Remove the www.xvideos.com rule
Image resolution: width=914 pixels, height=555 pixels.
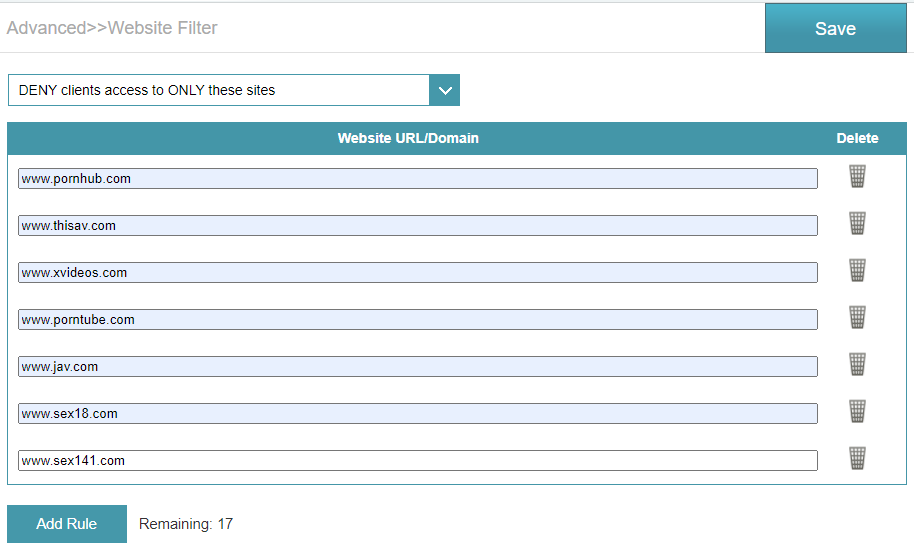[x=857, y=270]
